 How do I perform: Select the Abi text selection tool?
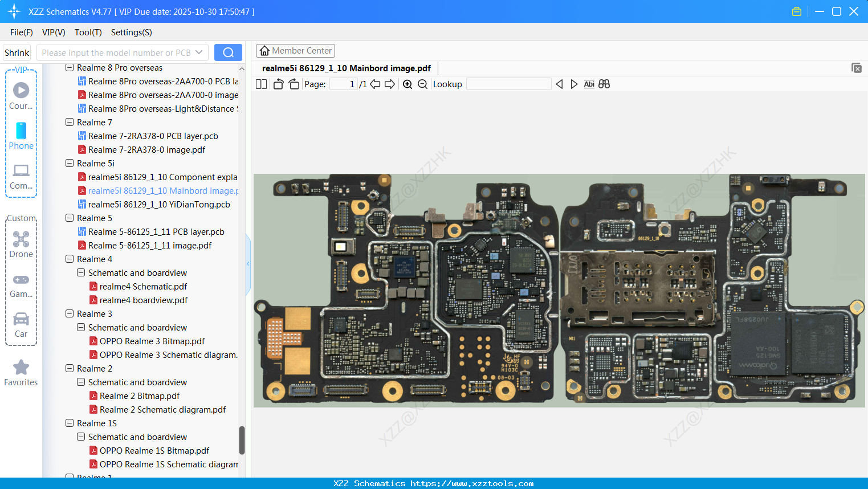click(x=589, y=84)
